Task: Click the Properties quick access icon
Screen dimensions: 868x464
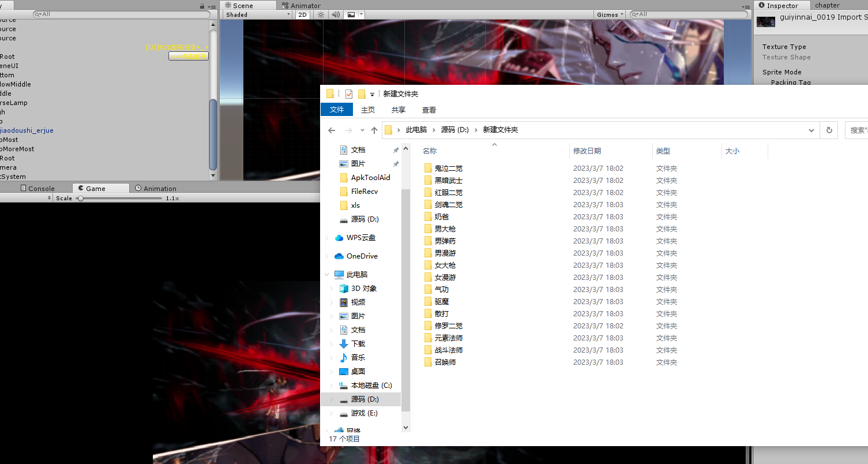Action: click(349, 94)
